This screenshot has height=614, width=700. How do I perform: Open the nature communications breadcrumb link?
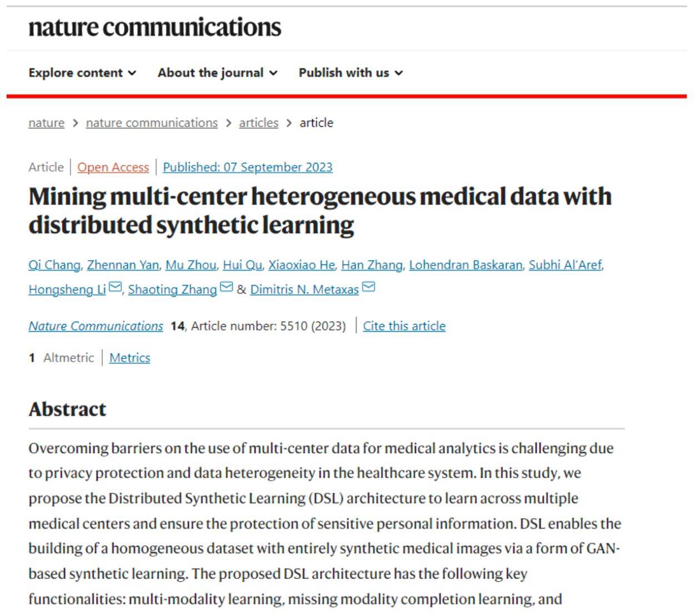[x=152, y=123]
